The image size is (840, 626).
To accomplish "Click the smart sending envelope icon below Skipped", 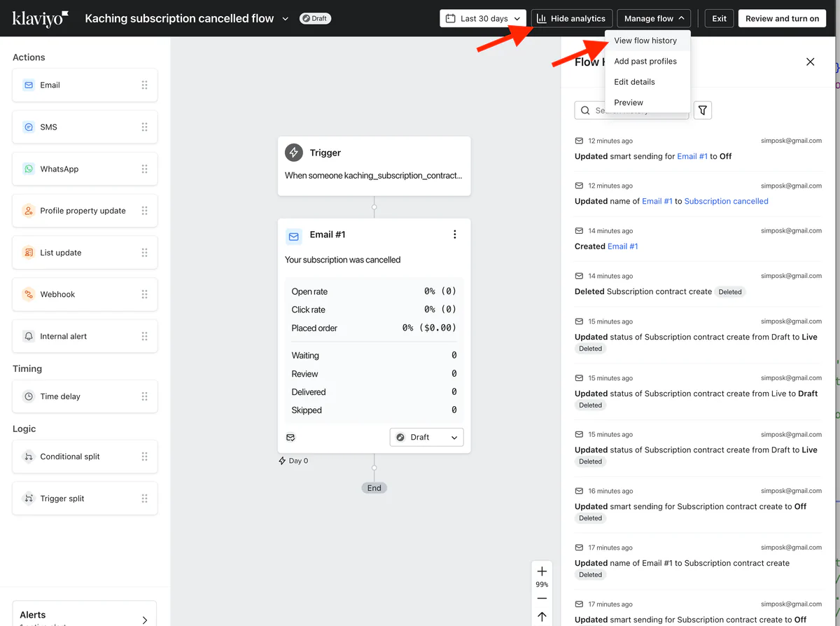I will 290,437.
